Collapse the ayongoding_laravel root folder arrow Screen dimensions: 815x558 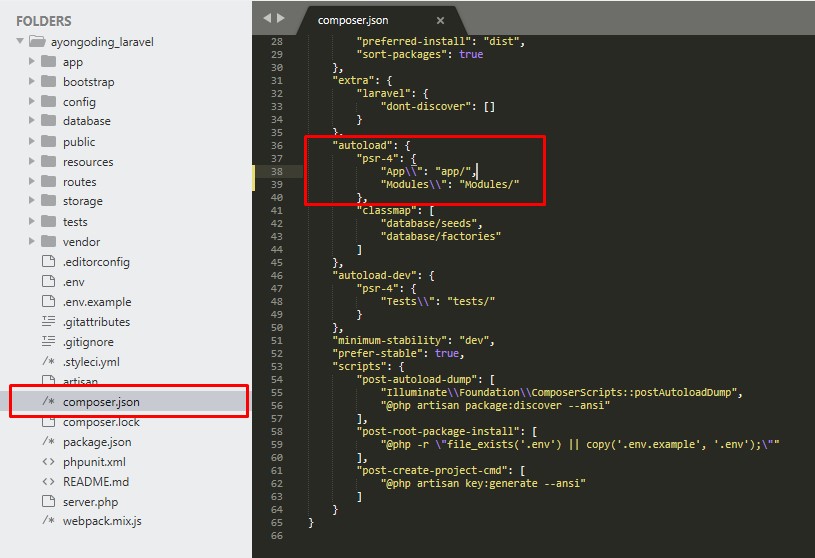click(20, 41)
